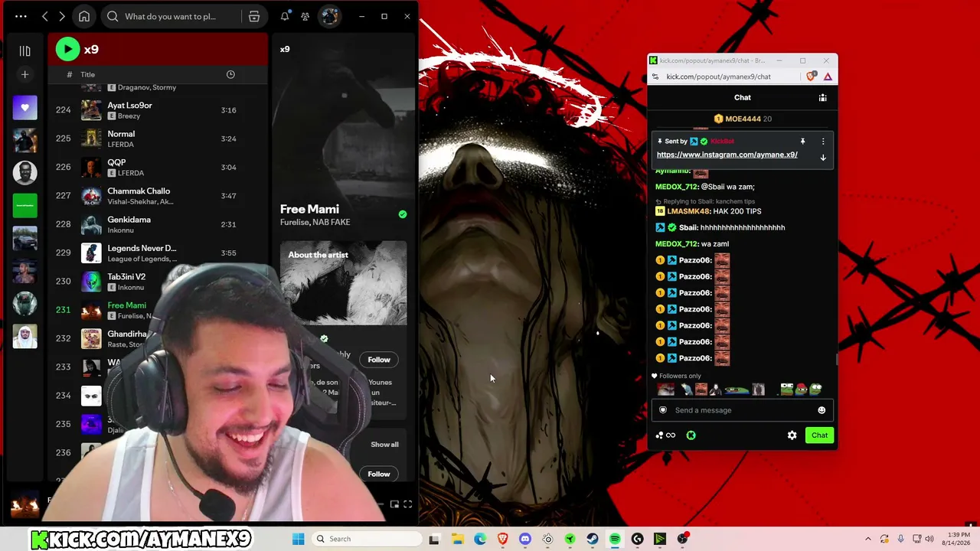Image resolution: width=980 pixels, height=551 pixels.
Task: Open the channel points icon in chat
Action: pyautogui.click(x=665, y=435)
